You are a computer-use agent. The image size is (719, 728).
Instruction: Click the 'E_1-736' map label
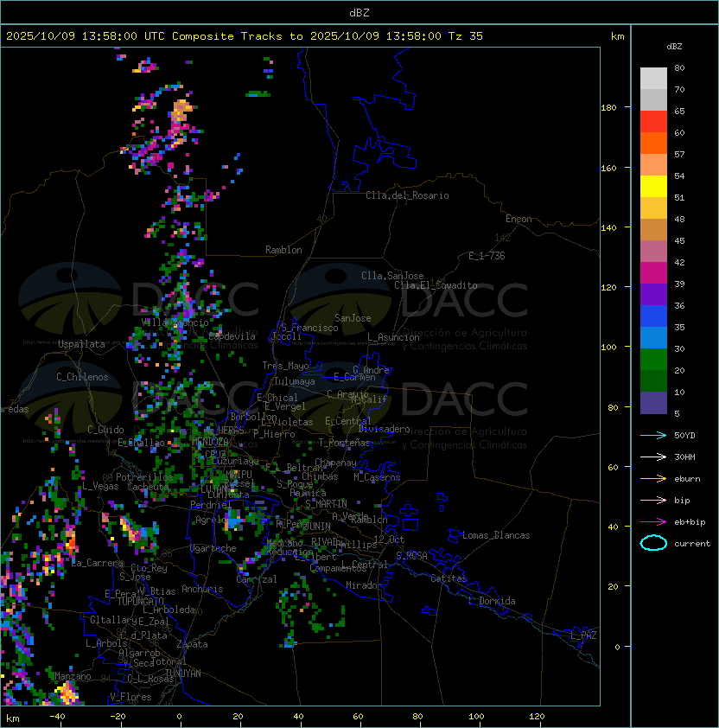487,256
